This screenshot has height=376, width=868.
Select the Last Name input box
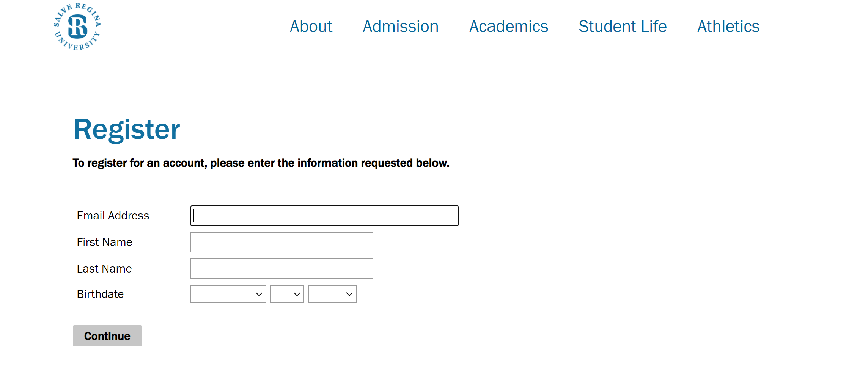click(281, 269)
